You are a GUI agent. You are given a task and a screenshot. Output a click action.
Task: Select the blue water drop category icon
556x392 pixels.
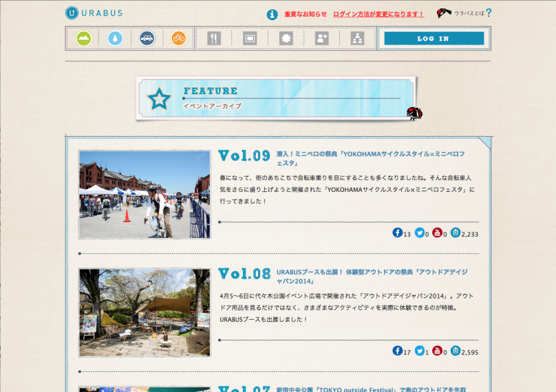[115, 39]
